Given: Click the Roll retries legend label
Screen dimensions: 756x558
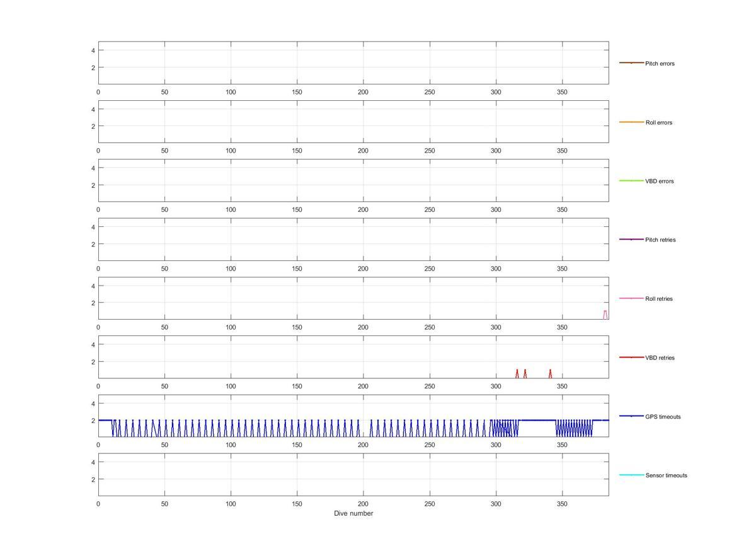Looking at the screenshot, I should pos(659,299).
